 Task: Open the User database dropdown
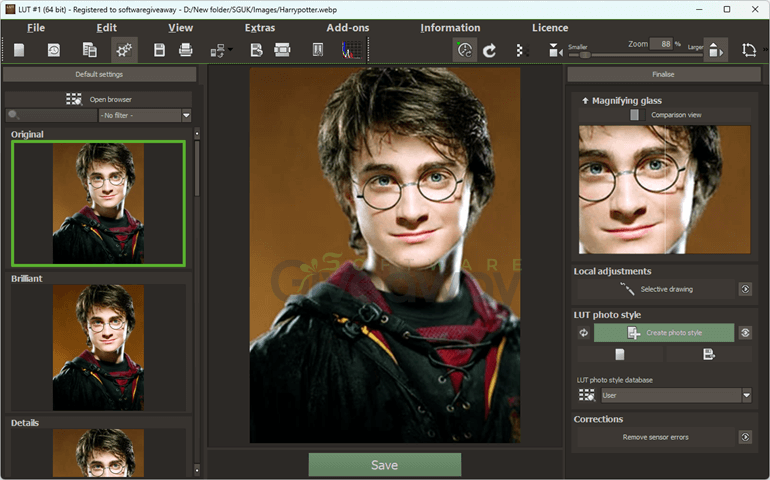[x=676, y=395]
